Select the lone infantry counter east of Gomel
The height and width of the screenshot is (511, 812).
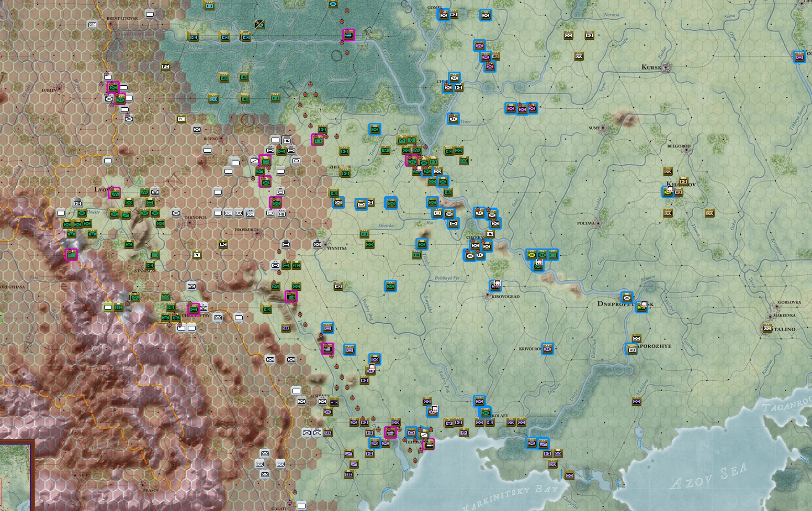pos(486,15)
